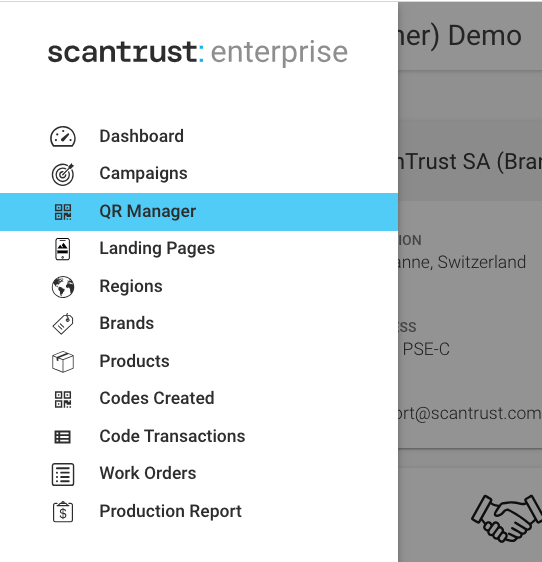Click the Production Report dollar clipboard icon
The height and width of the screenshot is (562, 542).
63,512
